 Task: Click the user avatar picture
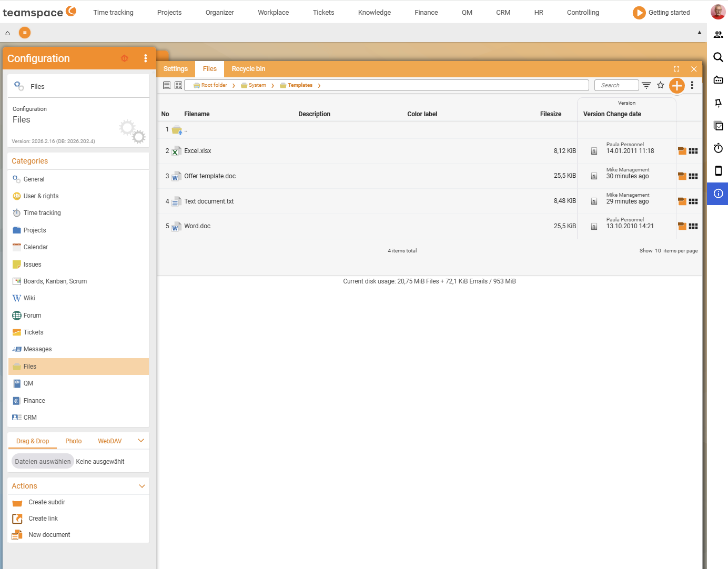pyautogui.click(x=718, y=12)
